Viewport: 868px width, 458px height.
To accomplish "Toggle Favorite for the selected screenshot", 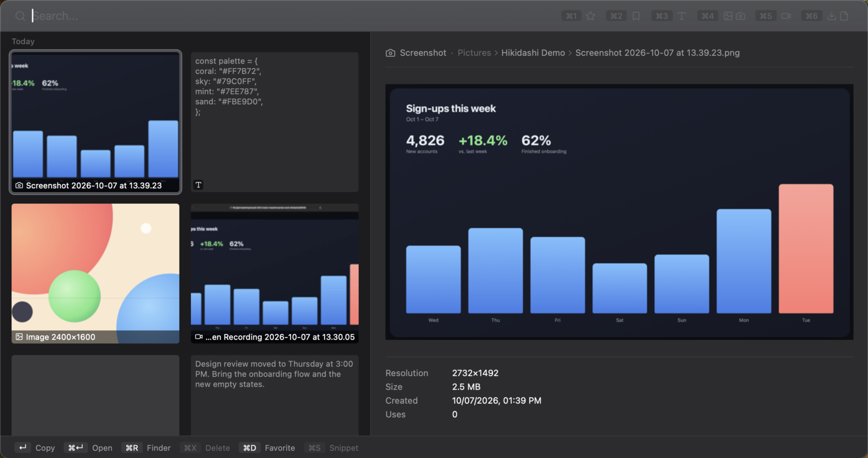I will point(267,448).
